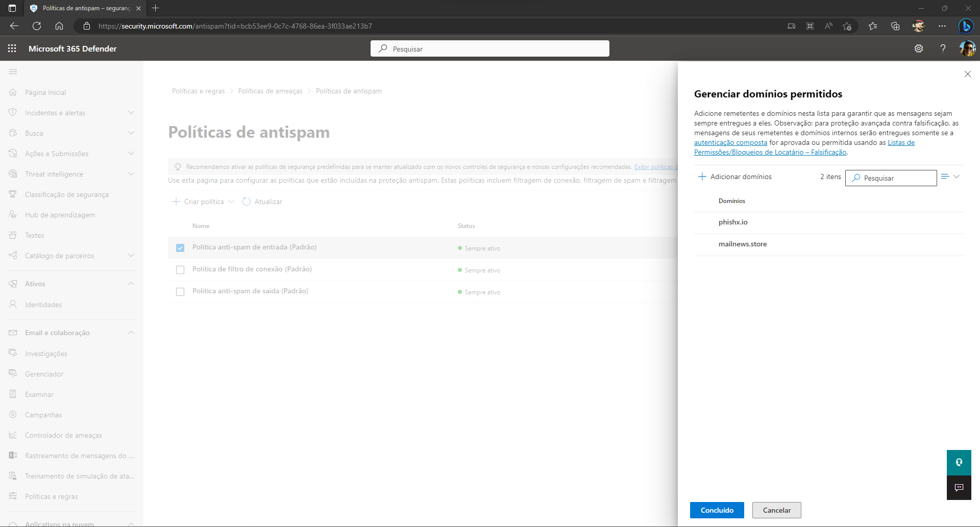This screenshot has width=980, height=527.
Task: Click the browser address bar URL
Action: point(235,26)
